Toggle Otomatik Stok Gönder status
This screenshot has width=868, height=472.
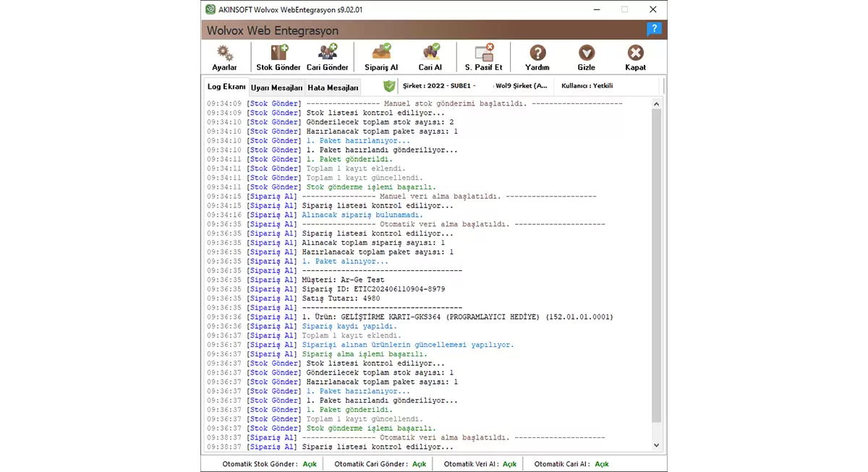point(310,464)
